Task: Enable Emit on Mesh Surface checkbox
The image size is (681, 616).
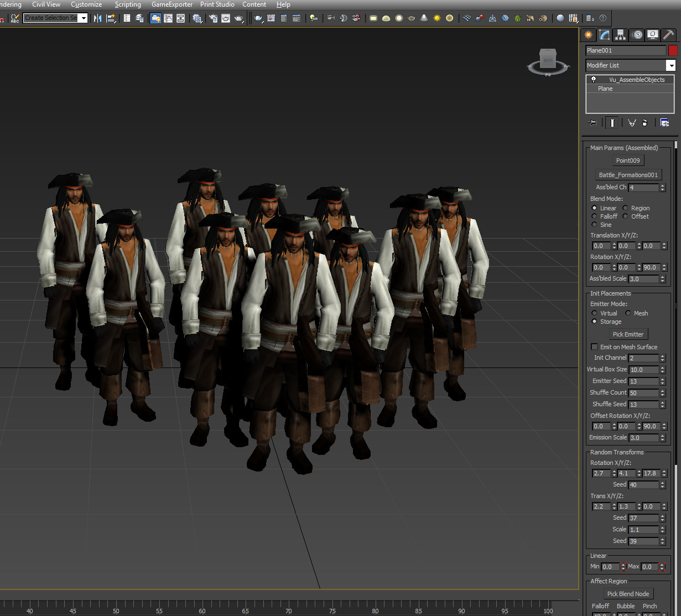Action: pos(594,347)
